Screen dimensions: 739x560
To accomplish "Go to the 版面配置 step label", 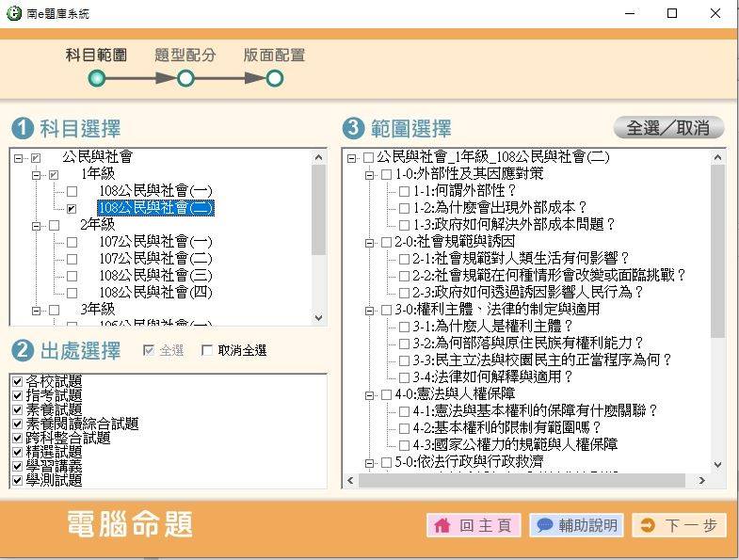I will click(x=274, y=56).
